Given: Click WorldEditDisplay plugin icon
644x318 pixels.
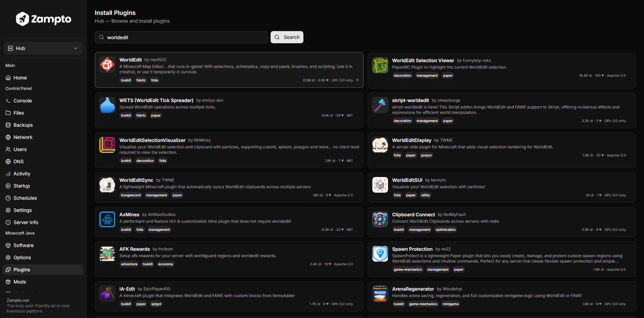Looking at the screenshot, I should click(x=380, y=145).
